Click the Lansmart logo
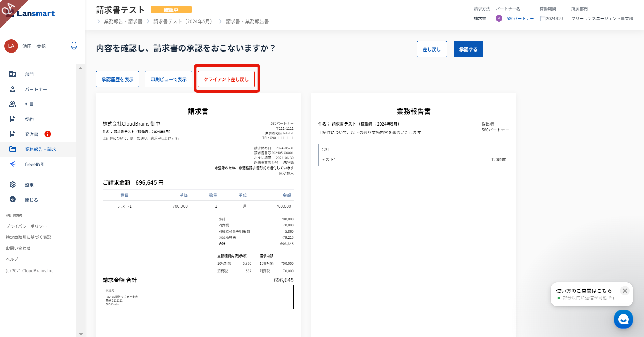 click(x=31, y=14)
